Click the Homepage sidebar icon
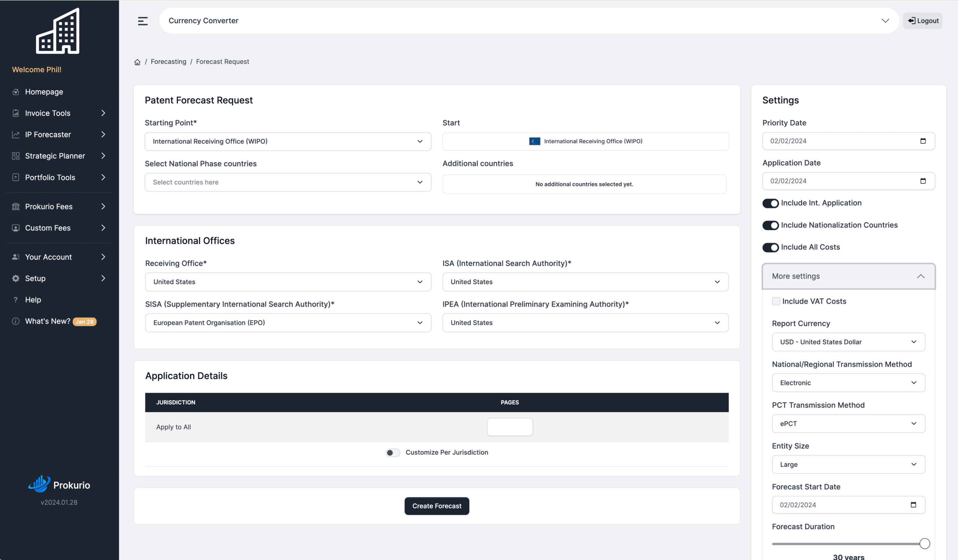 tap(16, 92)
